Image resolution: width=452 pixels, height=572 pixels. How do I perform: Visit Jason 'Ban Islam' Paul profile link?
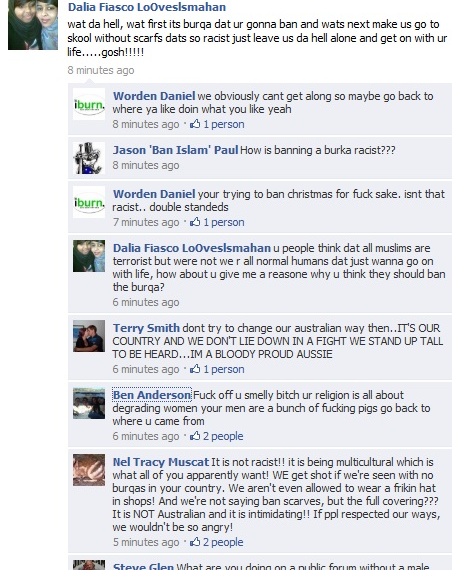click(x=175, y=150)
